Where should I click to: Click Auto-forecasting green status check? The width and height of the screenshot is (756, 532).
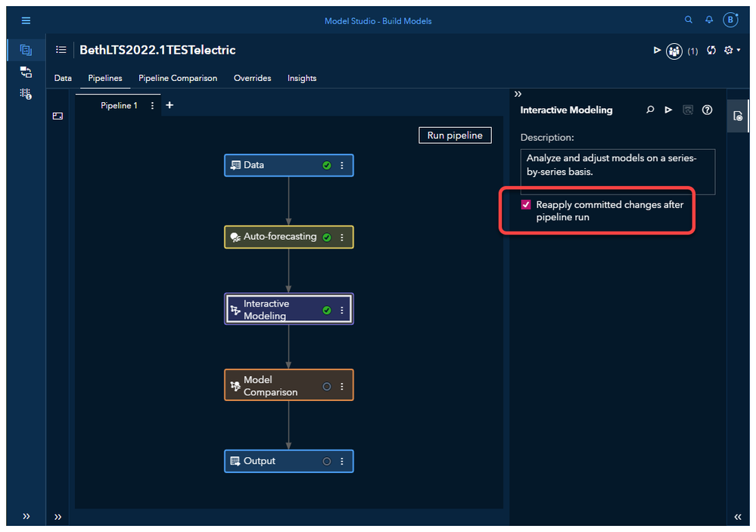coord(327,238)
